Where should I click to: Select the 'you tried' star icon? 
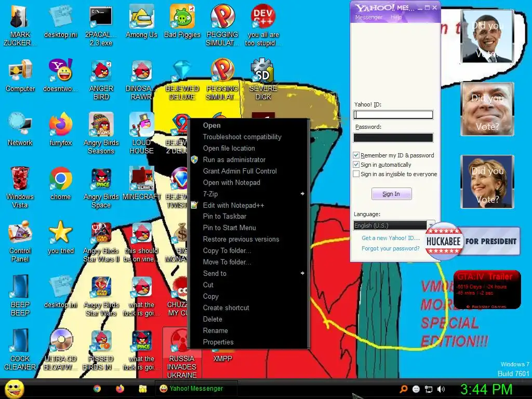(x=60, y=237)
